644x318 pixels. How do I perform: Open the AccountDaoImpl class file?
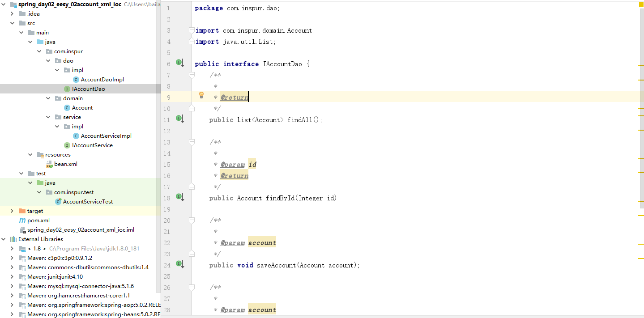102,80
